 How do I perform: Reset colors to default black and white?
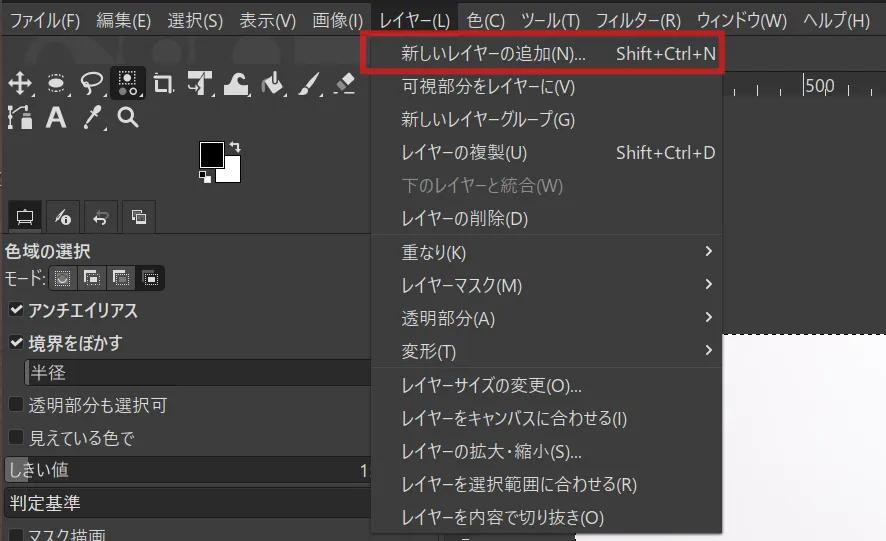pyautogui.click(x=205, y=178)
